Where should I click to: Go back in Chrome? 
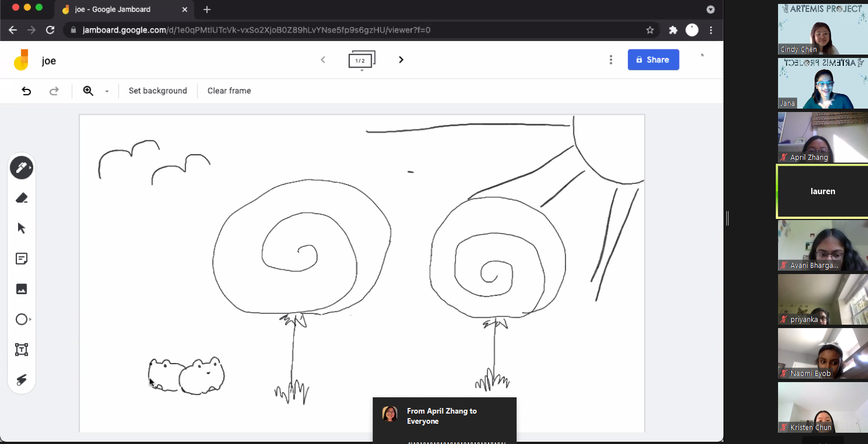click(x=13, y=30)
